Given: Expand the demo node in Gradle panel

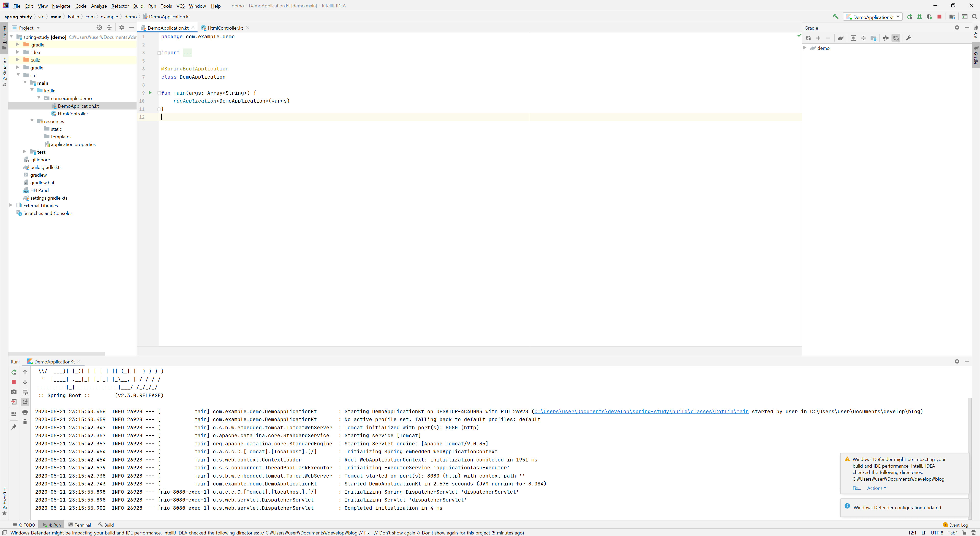Looking at the screenshot, I should [805, 48].
